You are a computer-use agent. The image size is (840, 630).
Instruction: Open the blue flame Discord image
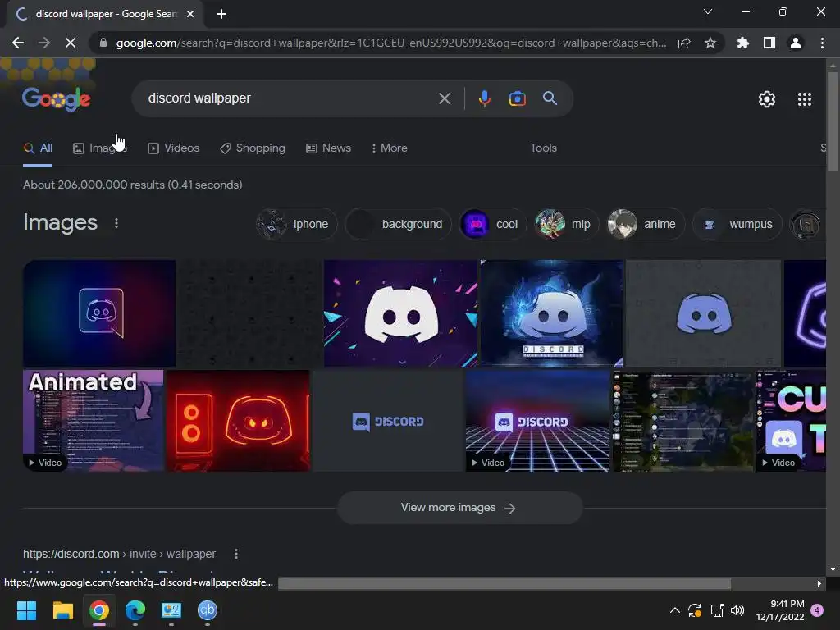[552, 313]
